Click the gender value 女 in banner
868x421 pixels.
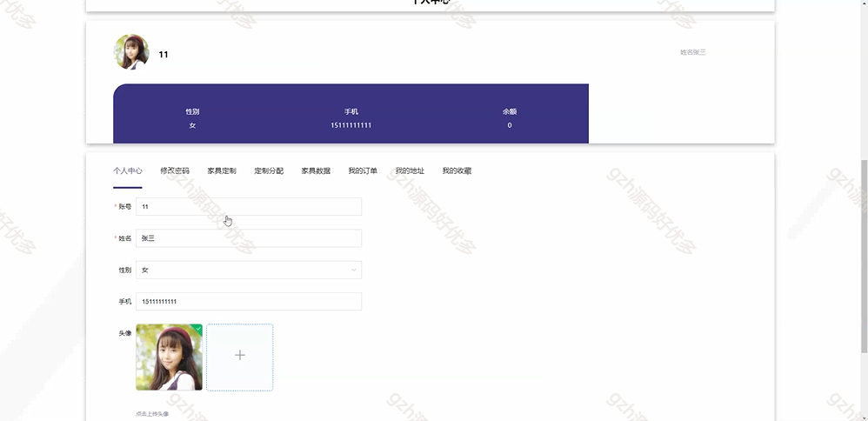tap(192, 125)
